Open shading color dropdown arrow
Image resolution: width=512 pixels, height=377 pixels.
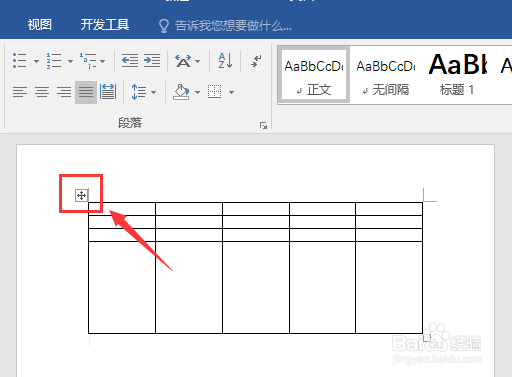pyautogui.click(x=198, y=92)
